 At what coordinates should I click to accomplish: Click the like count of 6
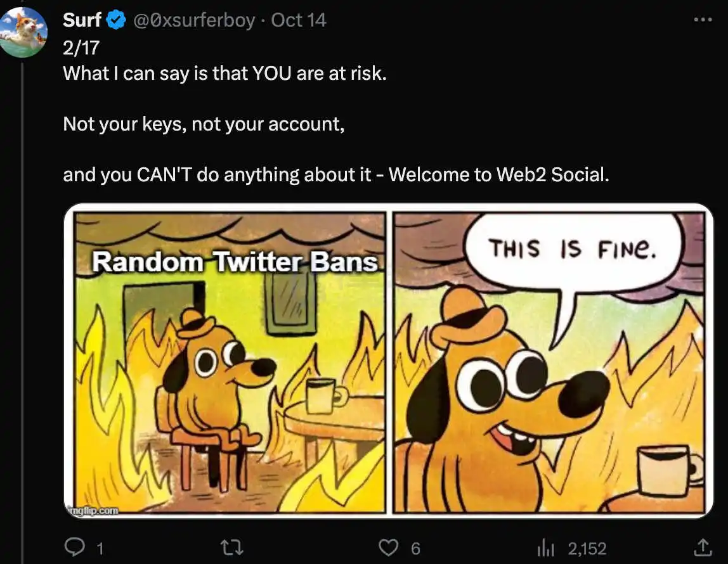(415, 548)
